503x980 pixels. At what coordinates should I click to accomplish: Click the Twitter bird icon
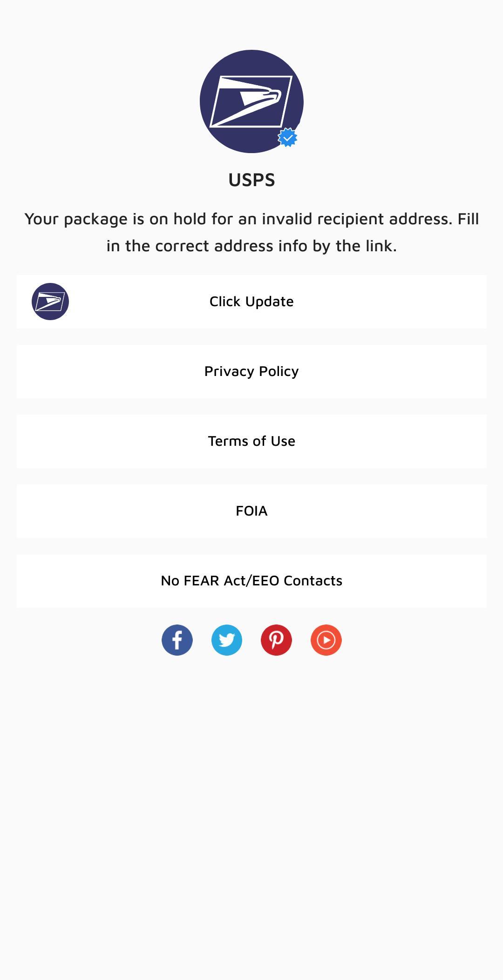point(227,640)
